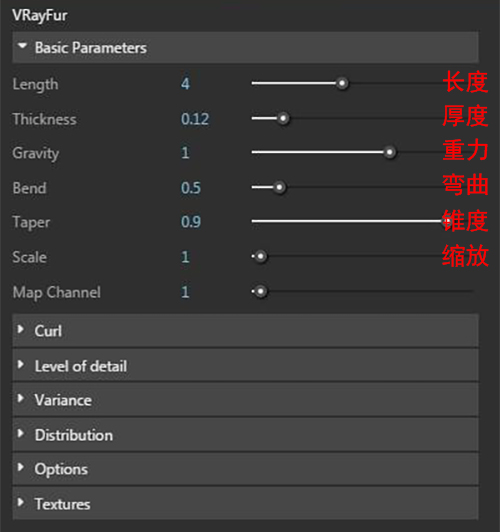500x532 pixels.
Task: Expand the Variance section
Action: (245, 400)
